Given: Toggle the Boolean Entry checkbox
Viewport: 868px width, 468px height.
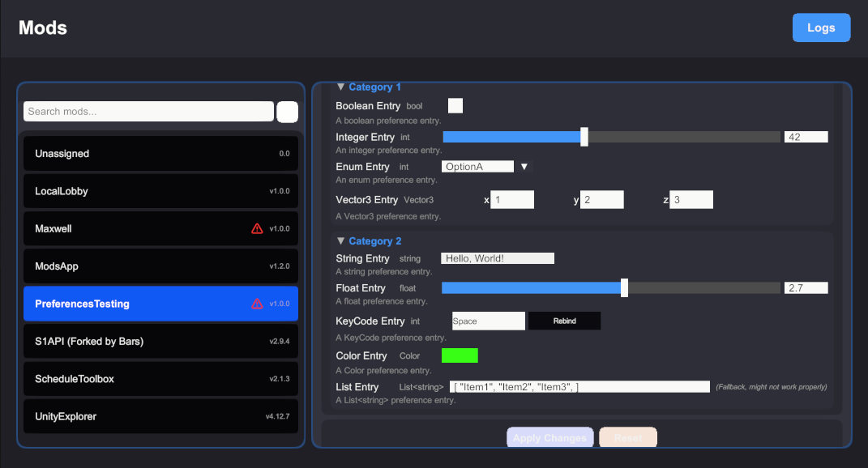Looking at the screenshot, I should pos(455,105).
